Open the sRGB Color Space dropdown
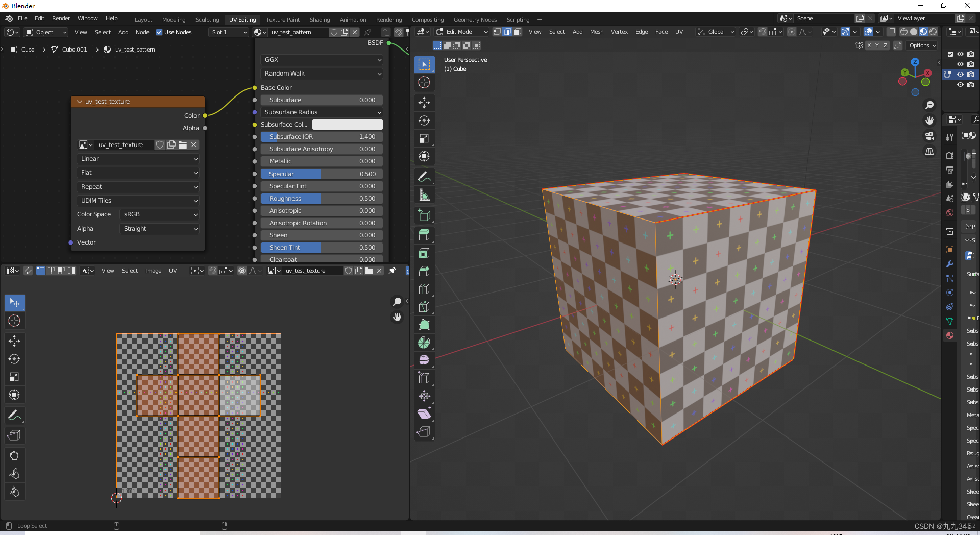The height and width of the screenshot is (535, 980). [x=159, y=214]
